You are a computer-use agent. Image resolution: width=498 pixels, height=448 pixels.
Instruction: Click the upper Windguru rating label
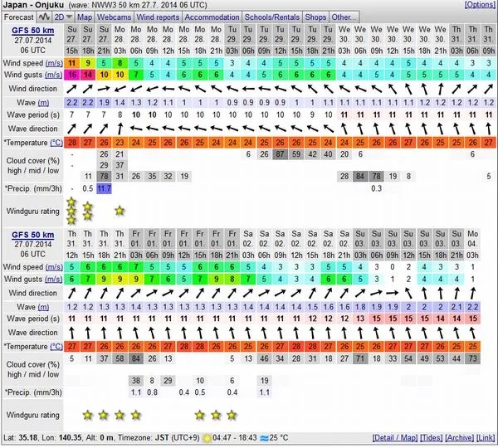32,212
